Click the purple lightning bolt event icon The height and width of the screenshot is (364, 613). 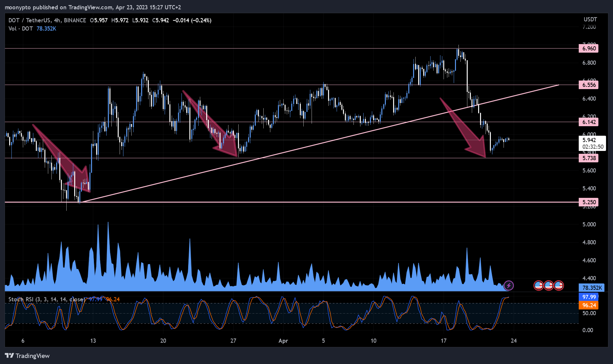[x=509, y=285]
